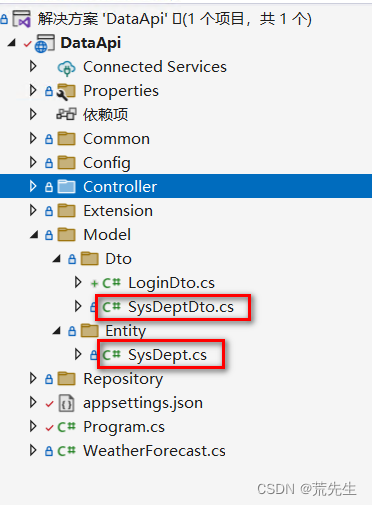372x505 pixels.
Task: Click the lock icon beside Repository folder
Action: tap(49, 379)
